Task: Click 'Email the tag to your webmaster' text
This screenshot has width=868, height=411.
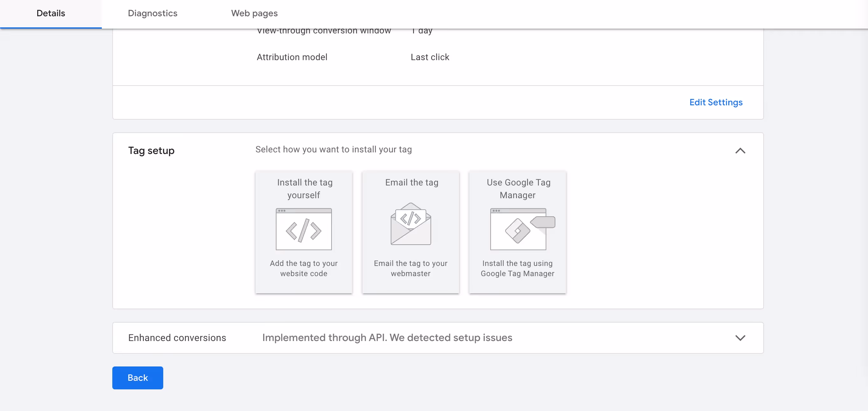Action: 410,268
